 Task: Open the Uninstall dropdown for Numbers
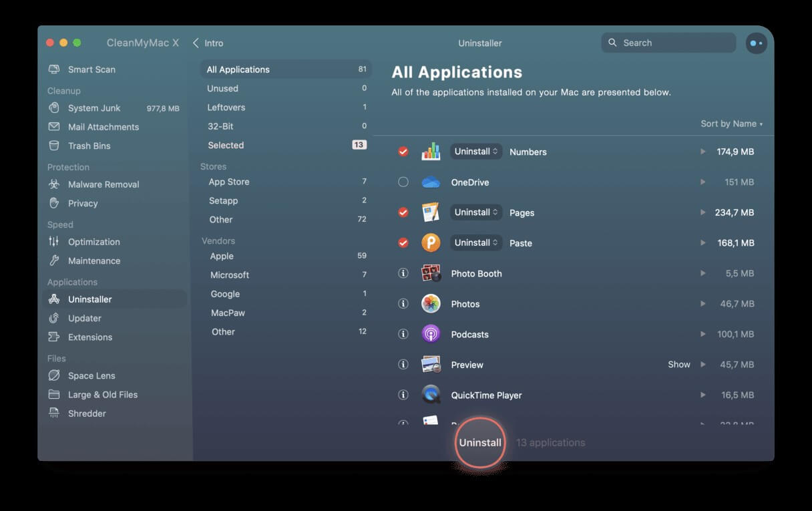tap(476, 152)
